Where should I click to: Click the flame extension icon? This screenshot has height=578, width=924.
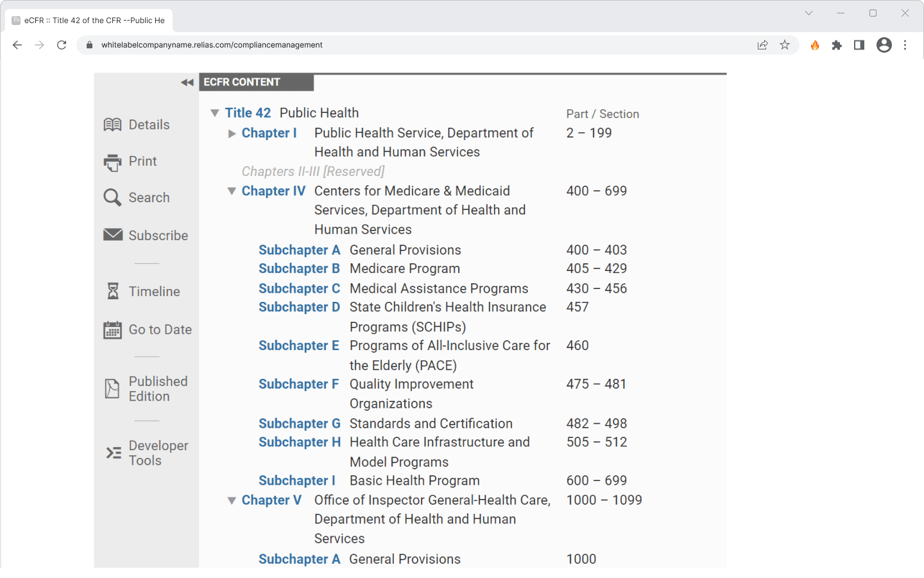pos(815,45)
